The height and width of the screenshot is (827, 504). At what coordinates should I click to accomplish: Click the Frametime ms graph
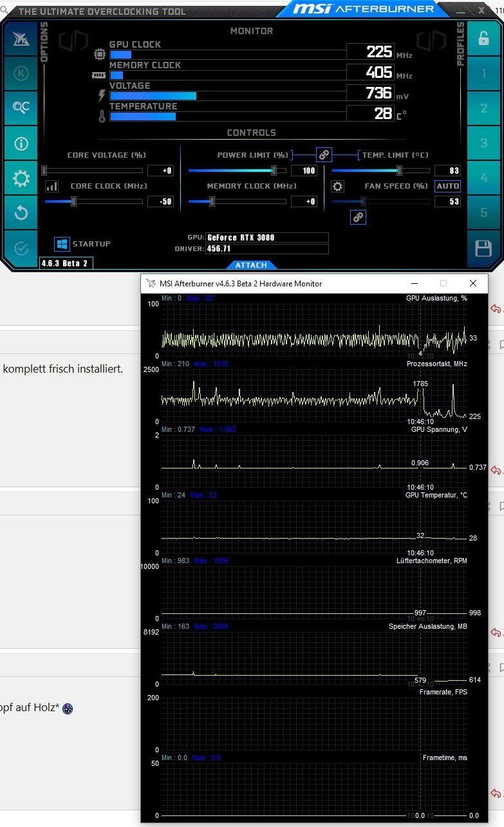[x=315, y=790]
